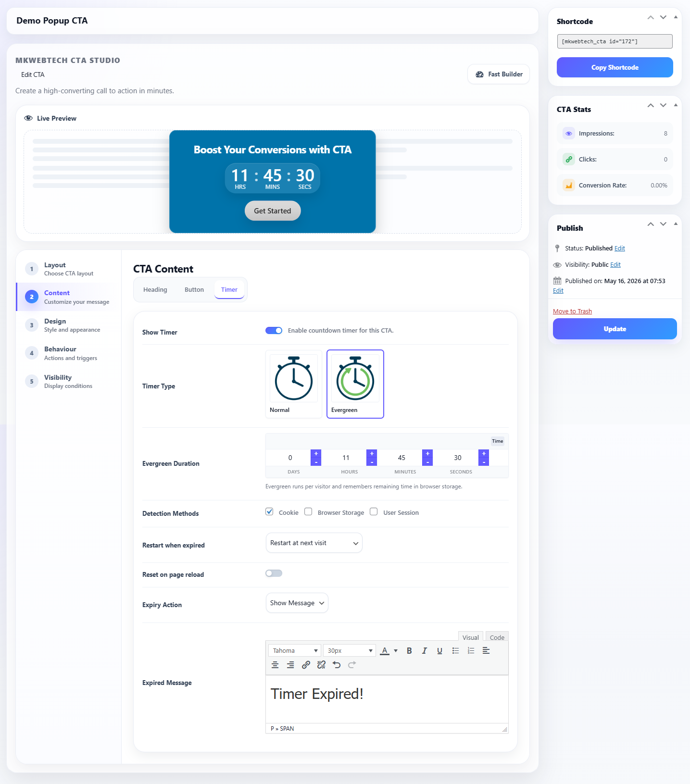This screenshot has height=784, width=690.
Task: Increase Evergreen Duration minutes with plus
Action: point(427,453)
